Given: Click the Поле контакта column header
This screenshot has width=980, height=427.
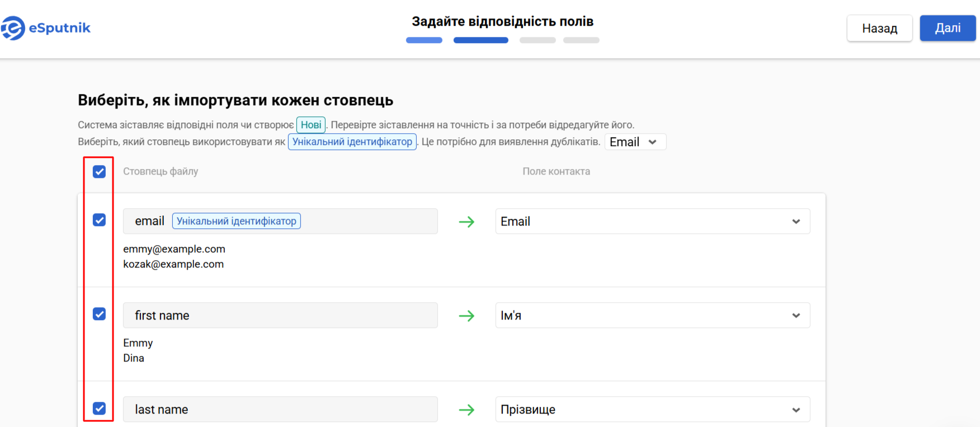Looking at the screenshot, I should (556, 171).
